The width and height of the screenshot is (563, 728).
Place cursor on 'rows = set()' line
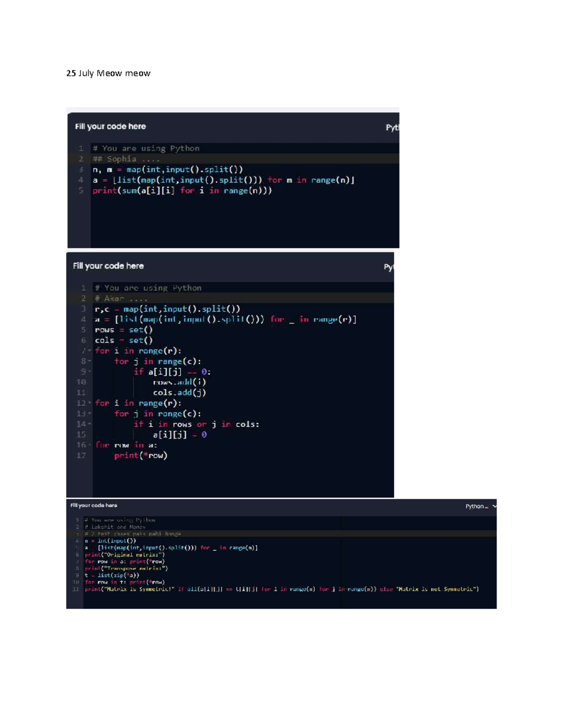click(x=123, y=330)
